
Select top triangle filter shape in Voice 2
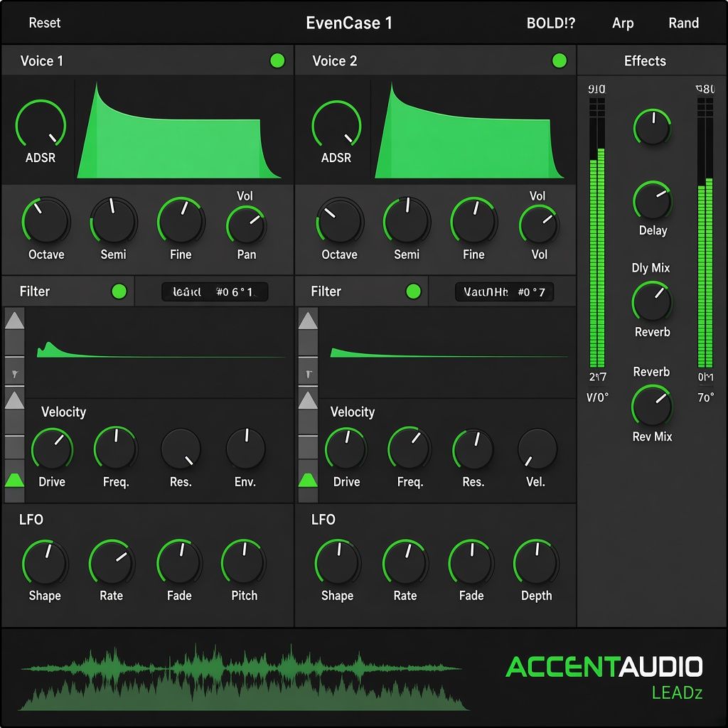click(308, 321)
